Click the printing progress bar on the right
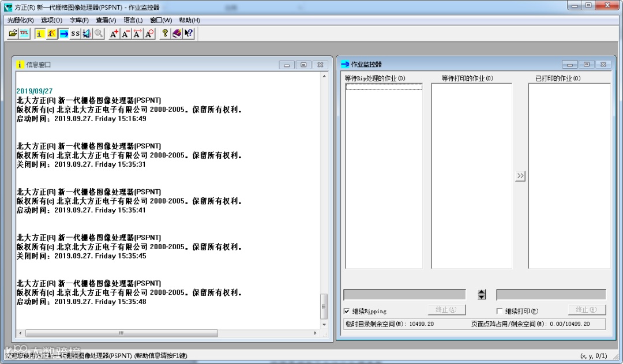Image resolution: width=623 pixels, height=364 pixels. click(x=551, y=294)
